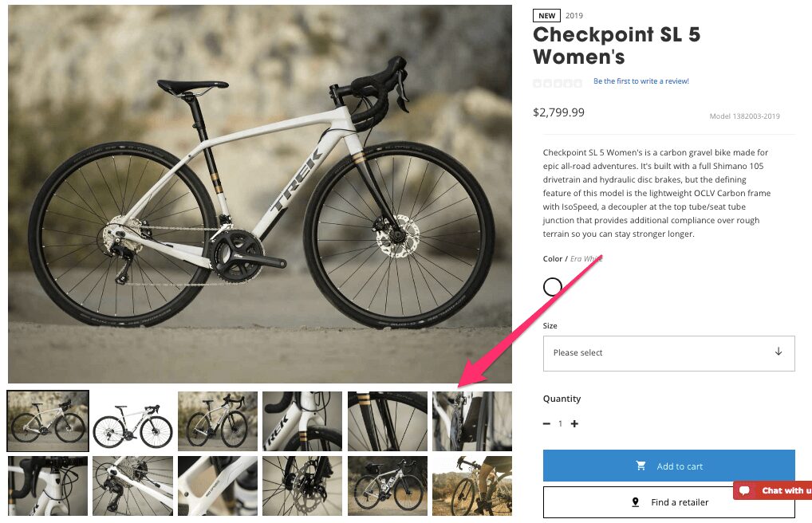Click the shopping cart icon

[x=641, y=466]
